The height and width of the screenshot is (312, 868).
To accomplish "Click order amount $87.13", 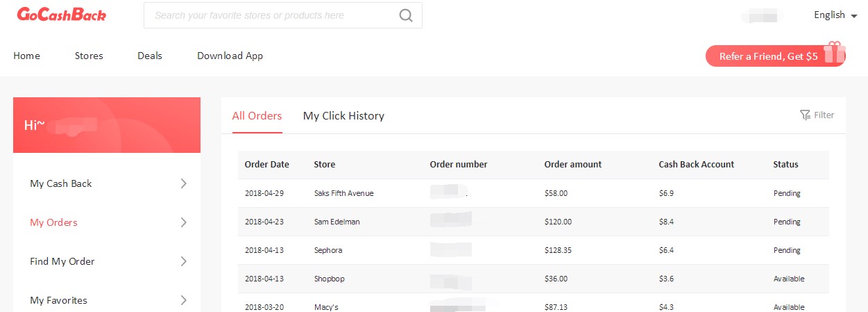I will (556, 307).
